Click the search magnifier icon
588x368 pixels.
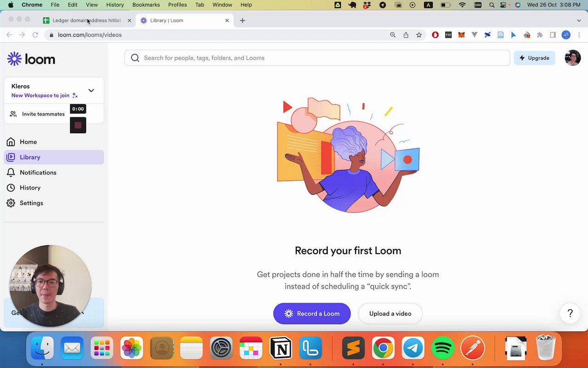(x=135, y=58)
